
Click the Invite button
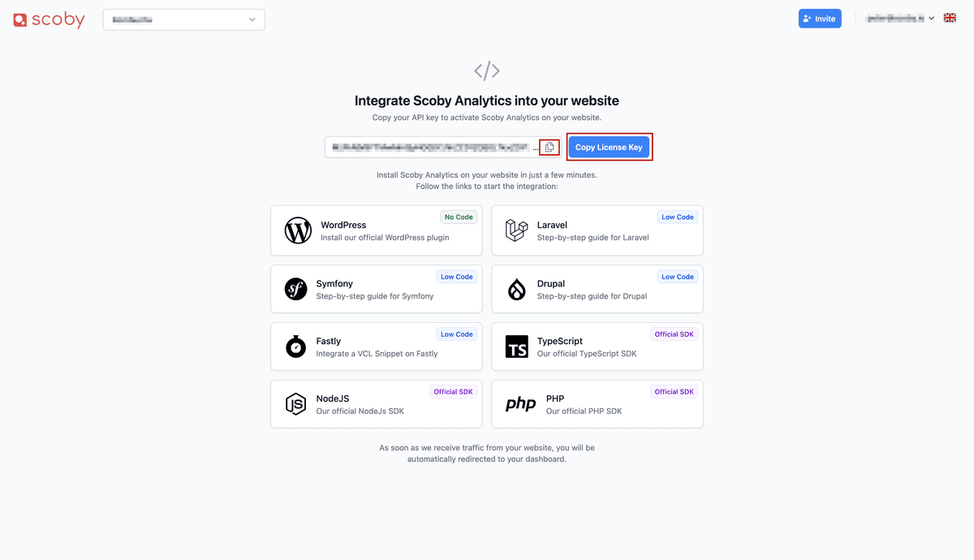coord(820,19)
